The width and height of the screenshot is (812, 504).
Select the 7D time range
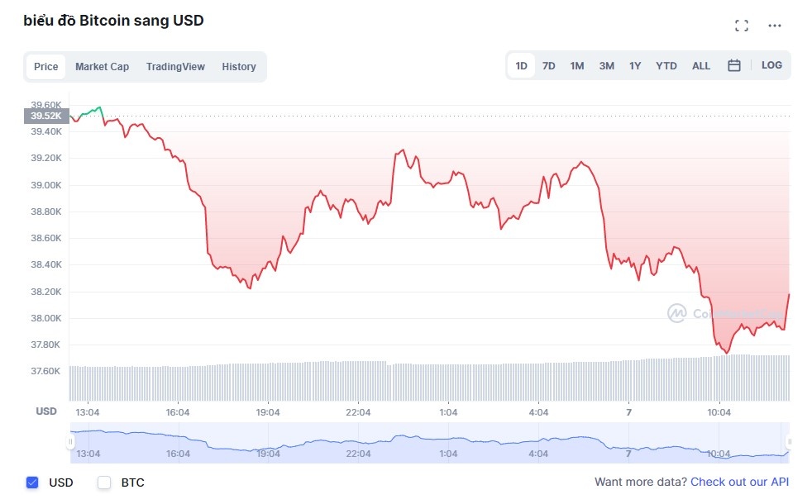click(x=548, y=64)
